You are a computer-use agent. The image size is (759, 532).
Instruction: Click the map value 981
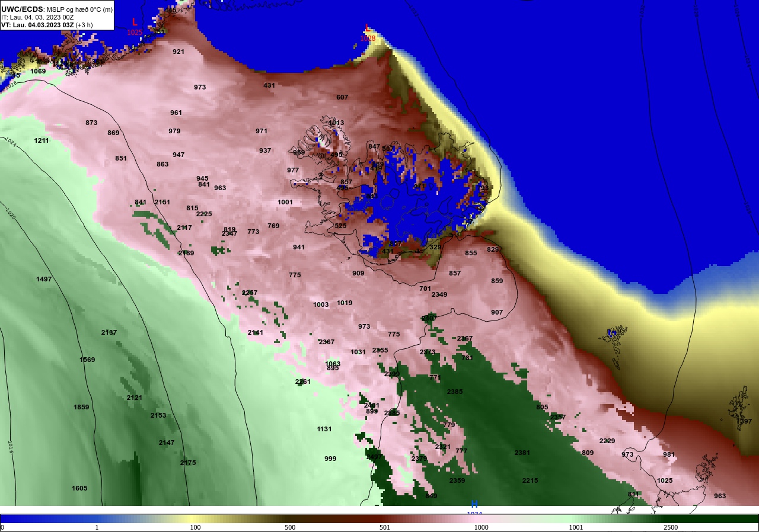tap(669, 454)
